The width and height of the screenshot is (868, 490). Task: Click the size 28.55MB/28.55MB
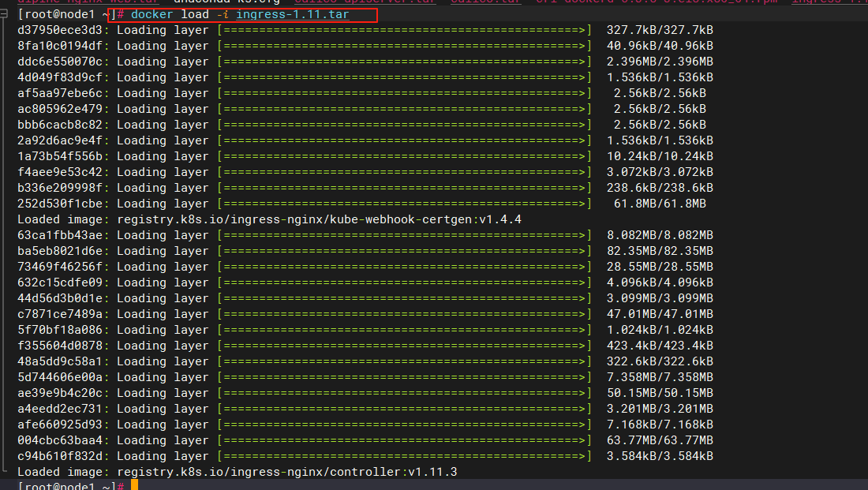pos(660,267)
